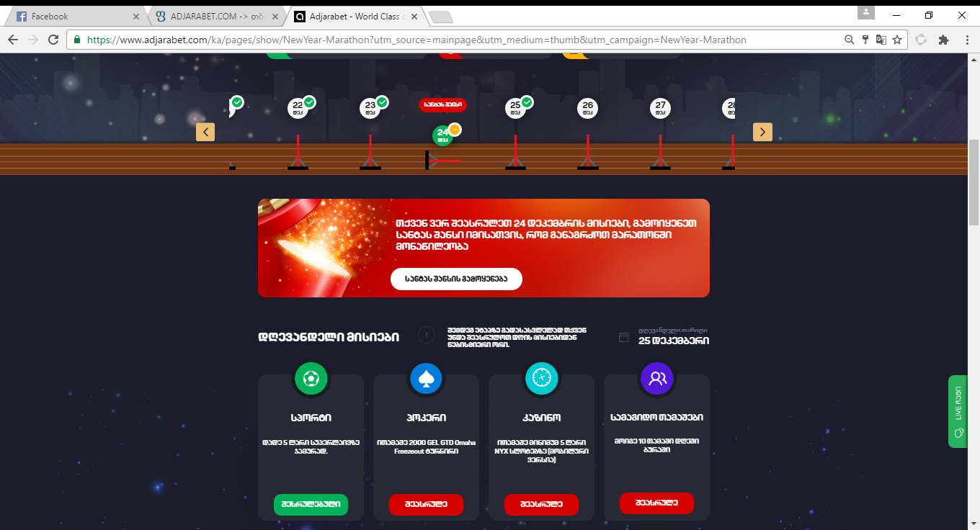This screenshot has height=530, width=980.
Task: Click the green checkmark on day 22
Action: tap(309, 102)
